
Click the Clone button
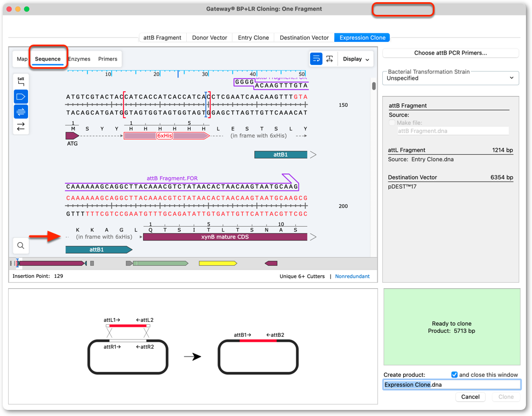pyautogui.click(x=506, y=397)
